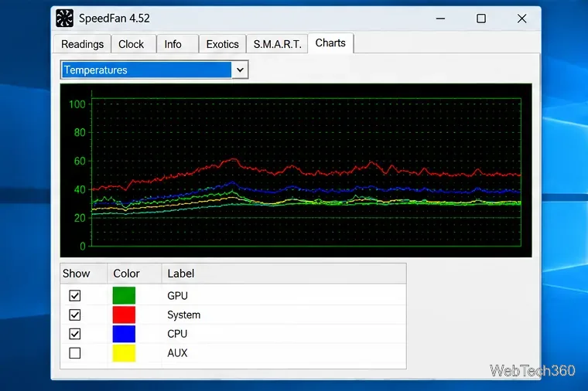This screenshot has height=391, width=588.
Task: Maximize the SpeedFan window
Action: coord(481,19)
